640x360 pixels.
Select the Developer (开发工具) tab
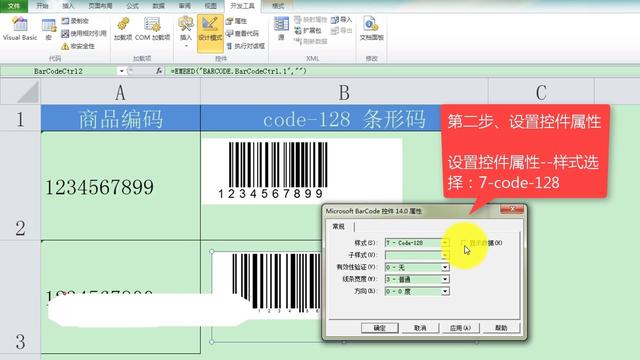(x=242, y=6)
